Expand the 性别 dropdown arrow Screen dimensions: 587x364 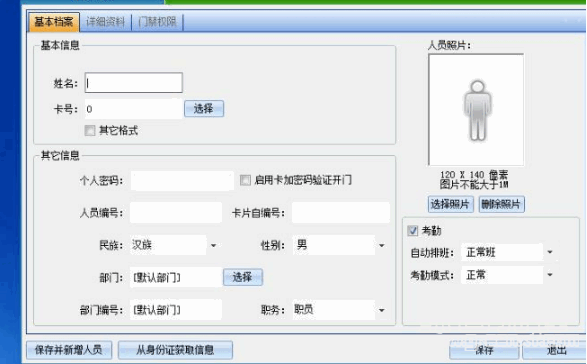381,246
